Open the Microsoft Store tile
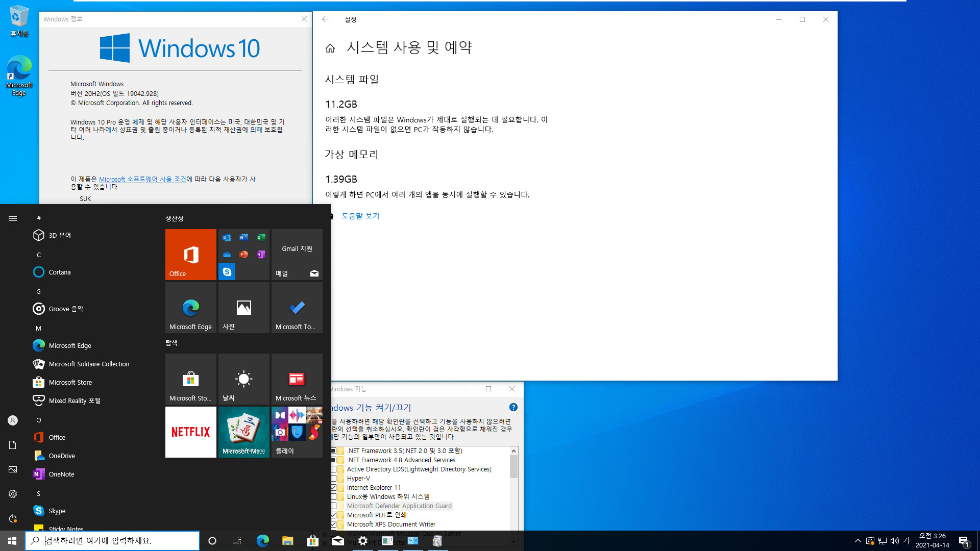This screenshot has width=980, height=551. click(x=190, y=379)
